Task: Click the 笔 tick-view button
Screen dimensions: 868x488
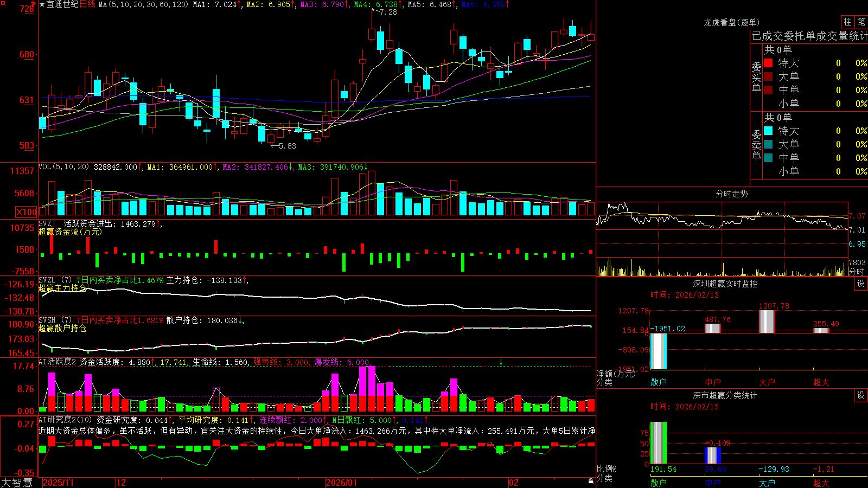Action: (861, 22)
